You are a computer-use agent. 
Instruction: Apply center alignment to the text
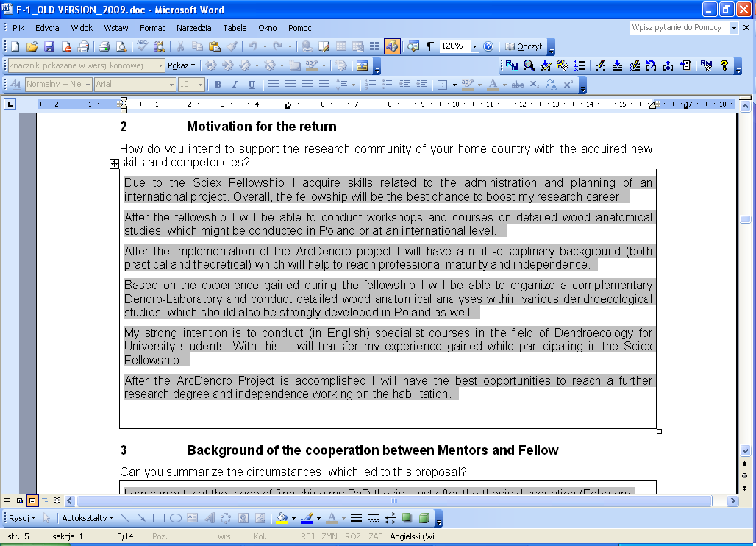(x=290, y=85)
